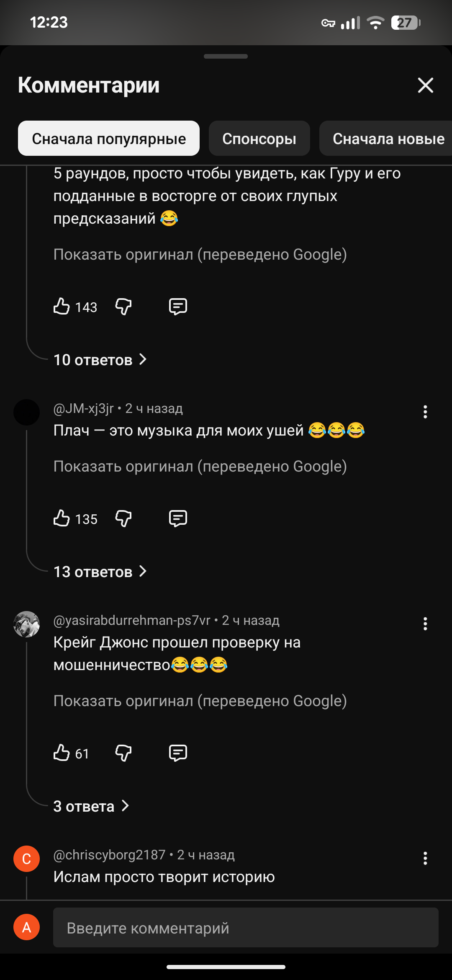
Task: Open @yasirabdurrehman-ps7vr profile avatar
Action: 26,624
